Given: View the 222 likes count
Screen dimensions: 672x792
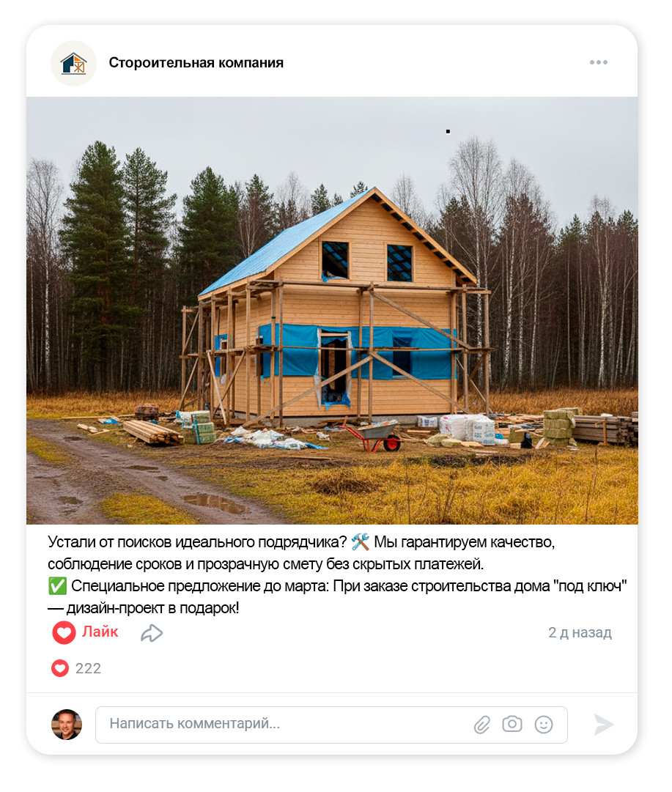Looking at the screenshot, I should coord(88,669).
